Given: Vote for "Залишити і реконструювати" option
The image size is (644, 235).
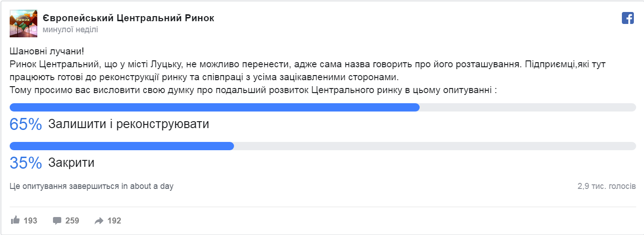Looking at the screenshot, I should click(129, 124).
